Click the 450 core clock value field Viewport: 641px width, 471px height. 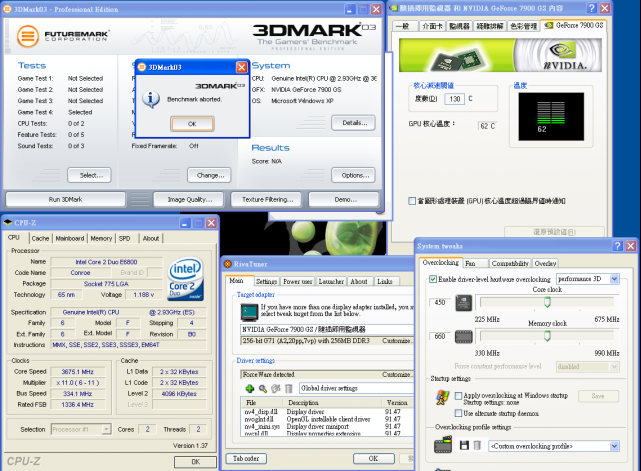440,303
